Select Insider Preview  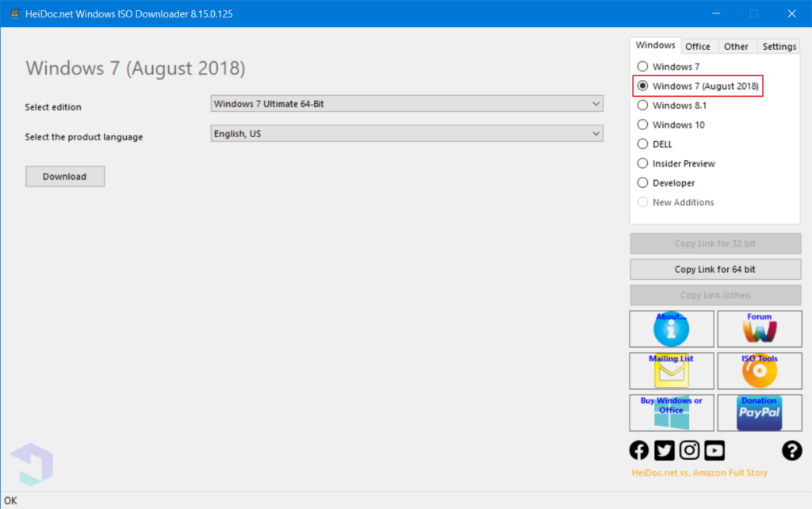[642, 163]
